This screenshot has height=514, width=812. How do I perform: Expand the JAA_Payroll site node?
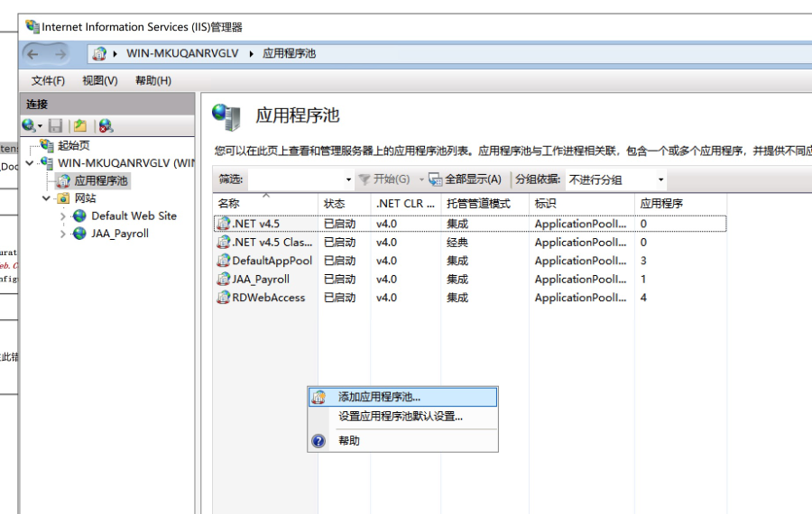pyautogui.click(x=63, y=234)
